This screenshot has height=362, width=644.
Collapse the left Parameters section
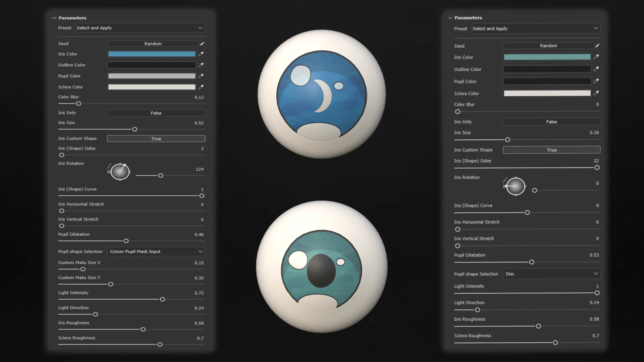[x=54, y=18]
